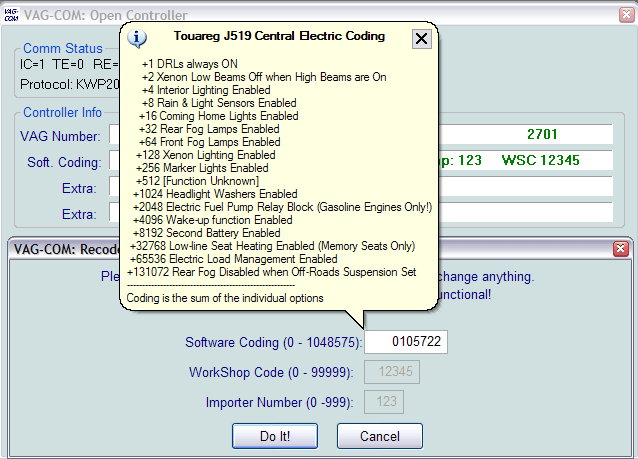Click the 'Software Coding (0 - 1048575):' label
Viewport: 638px width, 459px height.
[x=273, y=342]
